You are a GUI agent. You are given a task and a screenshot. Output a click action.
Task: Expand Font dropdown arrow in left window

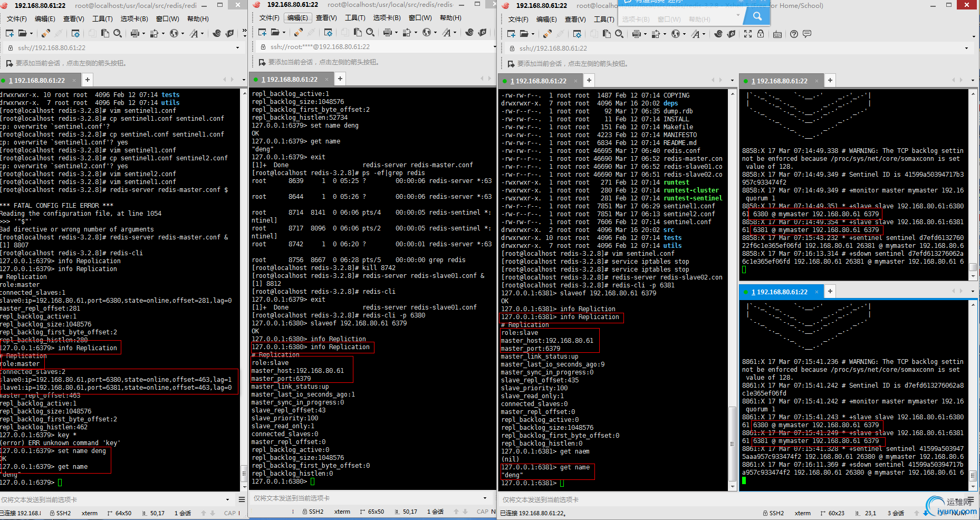coord(203,34)
